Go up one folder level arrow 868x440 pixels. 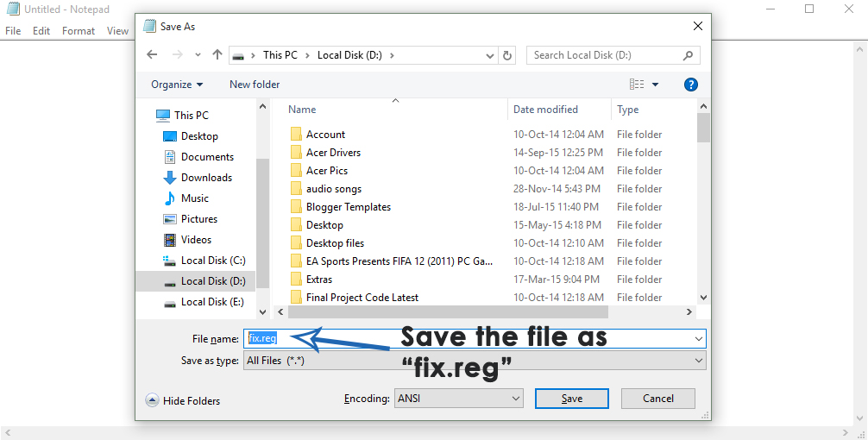tap(217, 55)
